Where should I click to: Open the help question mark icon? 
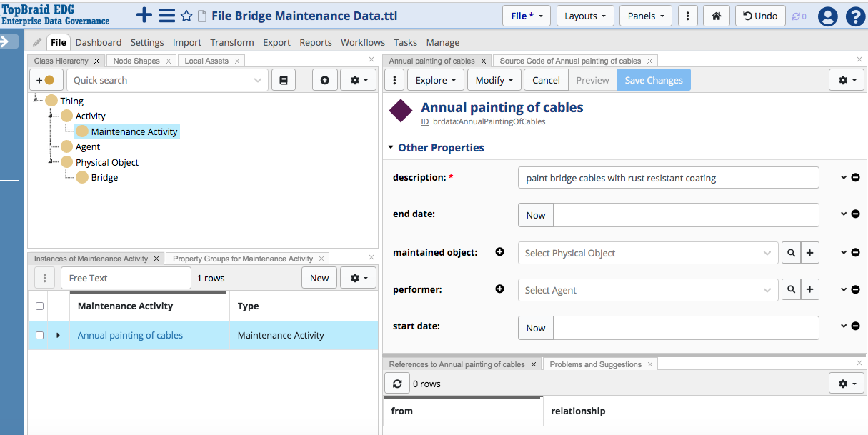[x=855, y=16]
